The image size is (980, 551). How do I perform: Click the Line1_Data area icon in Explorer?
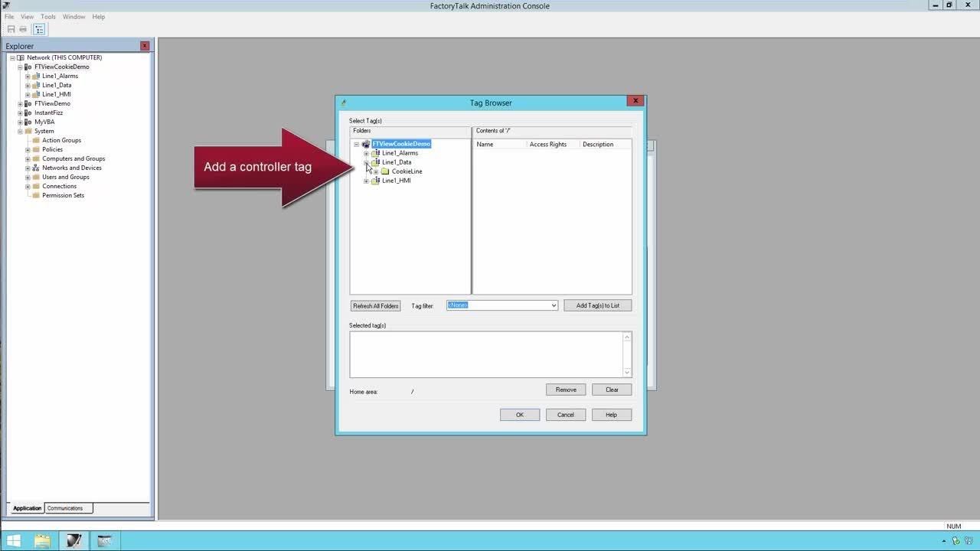tap(36, 85)
